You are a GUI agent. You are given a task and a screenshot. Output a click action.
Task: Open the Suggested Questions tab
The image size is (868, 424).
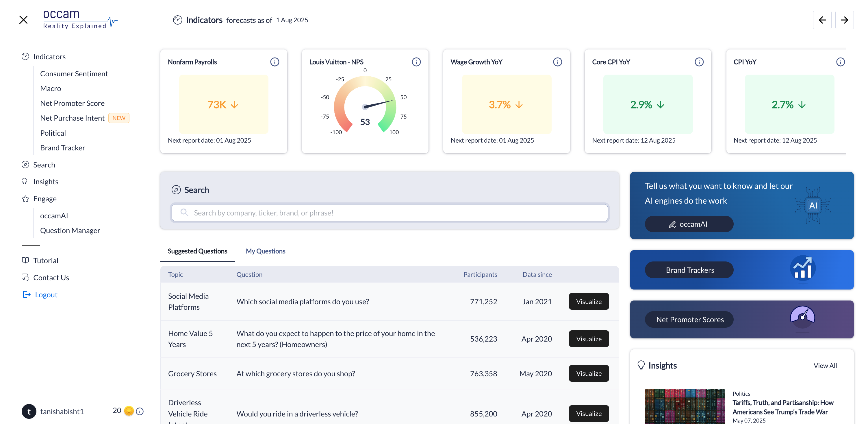pyautogui.click(x=197, y=251)
